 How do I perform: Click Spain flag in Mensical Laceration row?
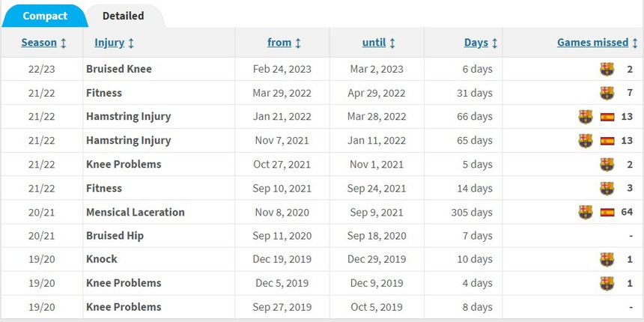607,213
